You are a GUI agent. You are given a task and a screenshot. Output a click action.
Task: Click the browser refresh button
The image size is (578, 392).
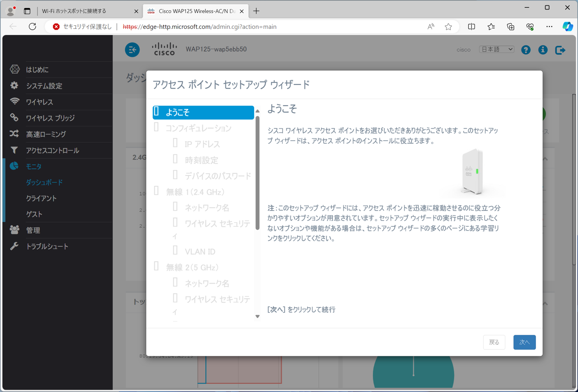33,27
